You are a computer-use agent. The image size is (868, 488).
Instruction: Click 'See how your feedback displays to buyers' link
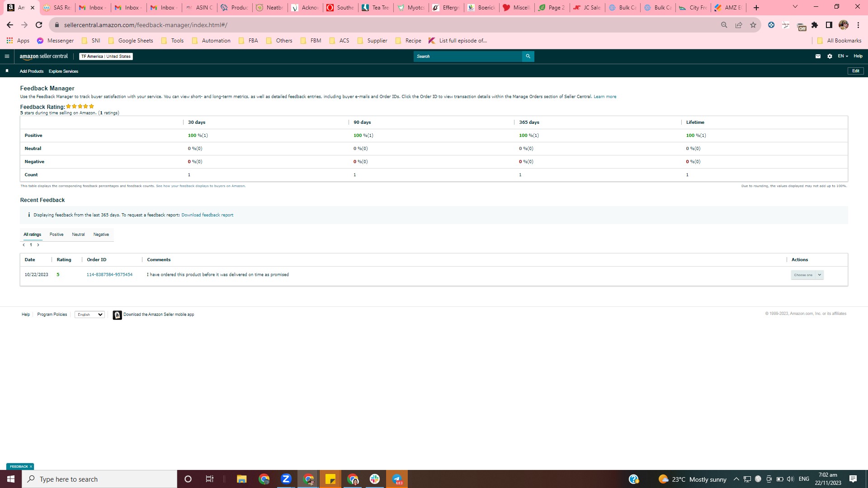(201, 186)
